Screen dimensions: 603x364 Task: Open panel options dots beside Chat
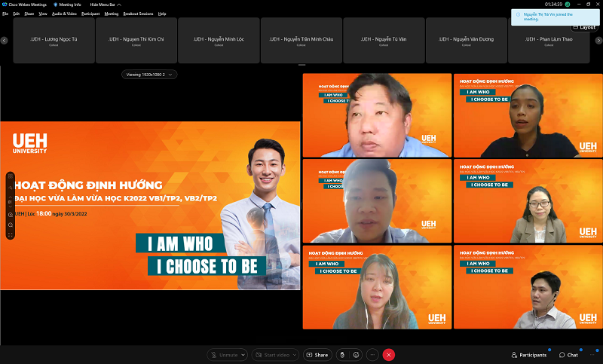click(592, 355)
